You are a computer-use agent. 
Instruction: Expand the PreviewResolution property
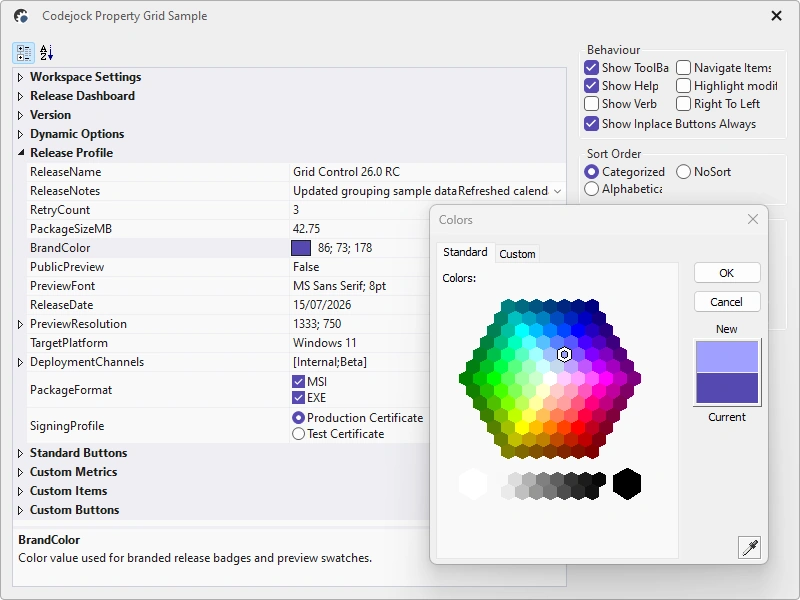pos(20,324)
